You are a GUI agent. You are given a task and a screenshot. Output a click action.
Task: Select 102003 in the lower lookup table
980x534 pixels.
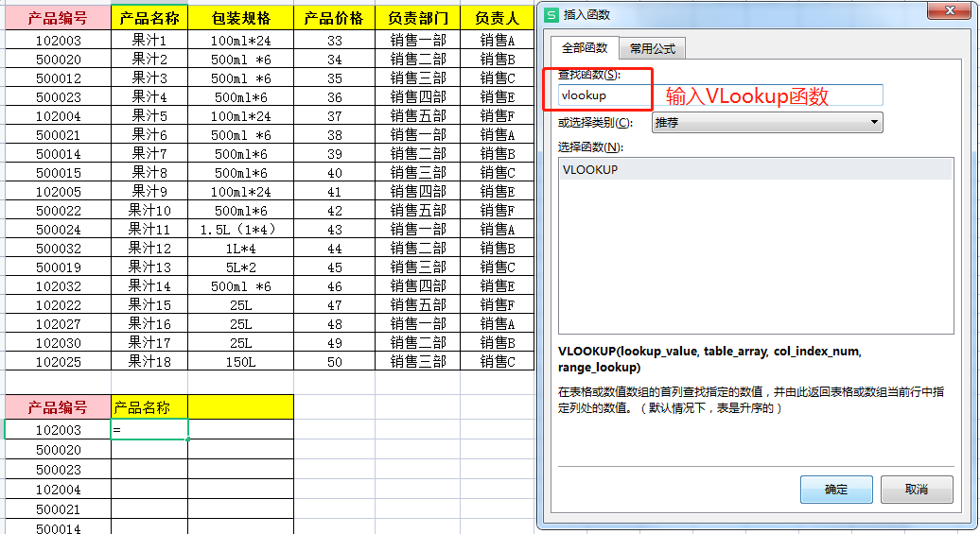tap(58, 430)
